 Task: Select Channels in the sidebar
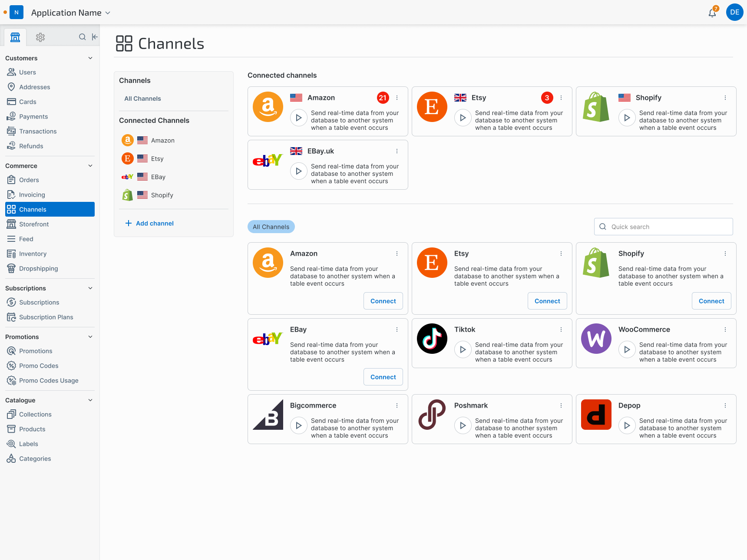[50, 209]
